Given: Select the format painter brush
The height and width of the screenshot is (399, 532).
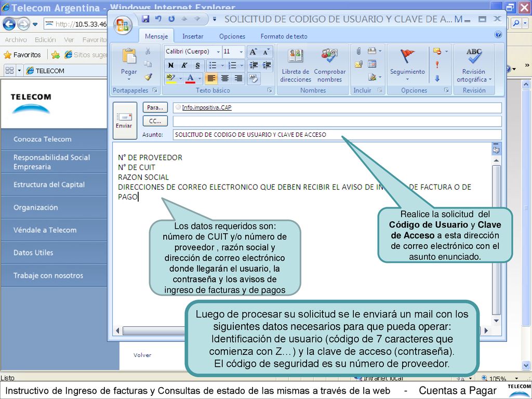Looking at the screenshot, I should pos(148,77).
